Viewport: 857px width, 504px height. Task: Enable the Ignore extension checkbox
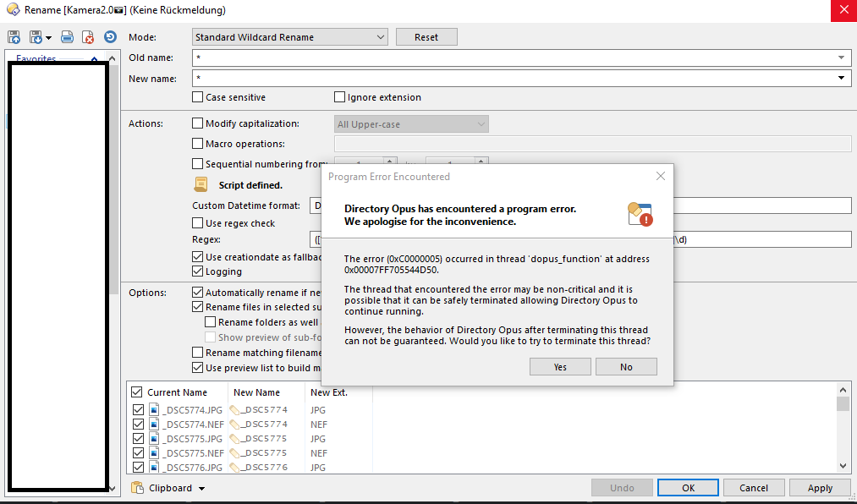[339, 97]
